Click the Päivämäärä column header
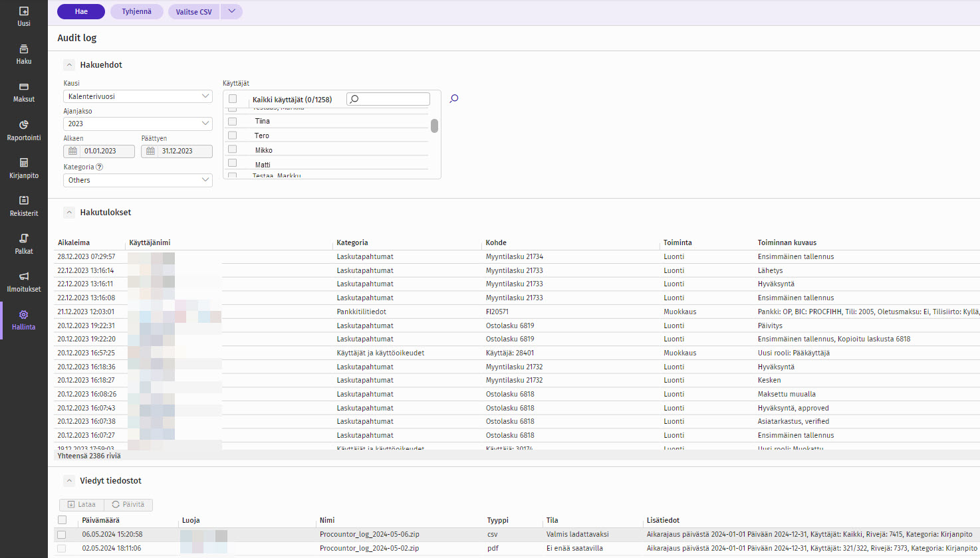 click(x=101, y=520)
